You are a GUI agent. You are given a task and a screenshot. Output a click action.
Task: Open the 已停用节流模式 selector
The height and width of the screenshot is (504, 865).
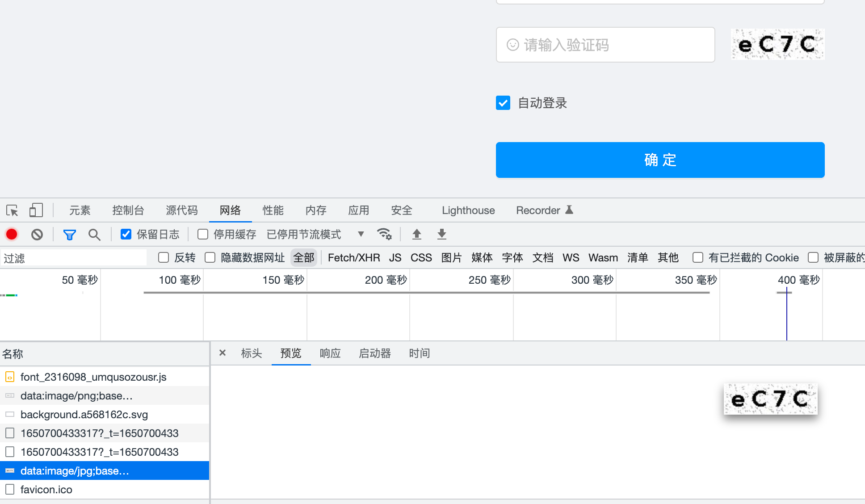315,234
